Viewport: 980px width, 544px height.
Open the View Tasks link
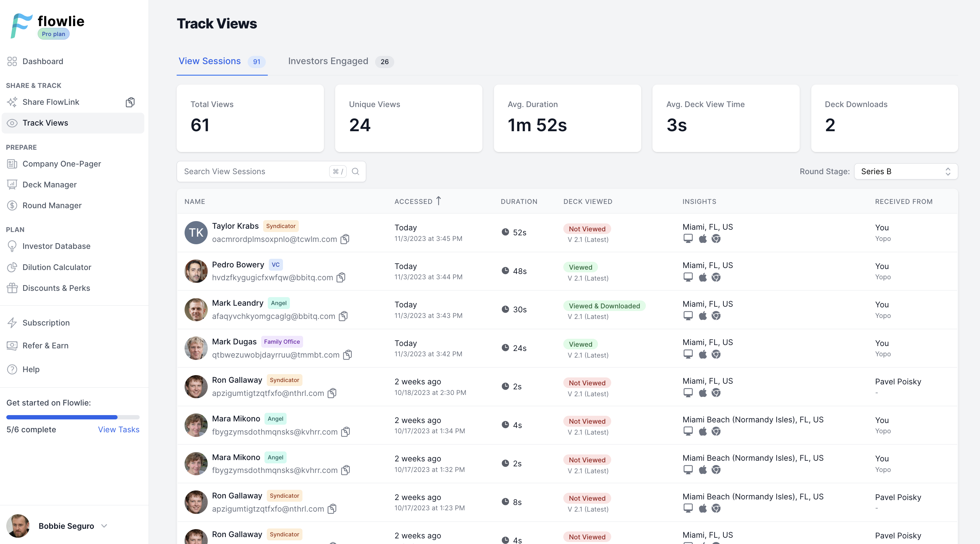[118, 429]
